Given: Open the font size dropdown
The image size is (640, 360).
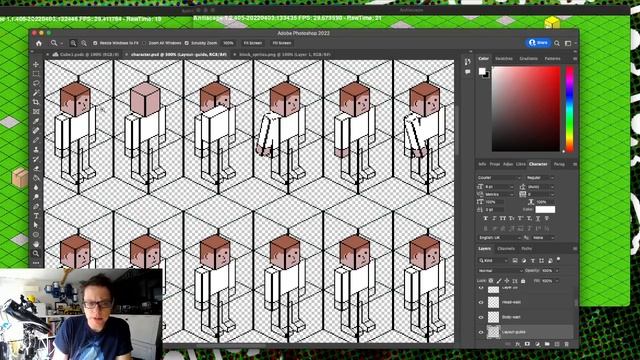Looking at the screenshot, I should [x=500, y=187].
